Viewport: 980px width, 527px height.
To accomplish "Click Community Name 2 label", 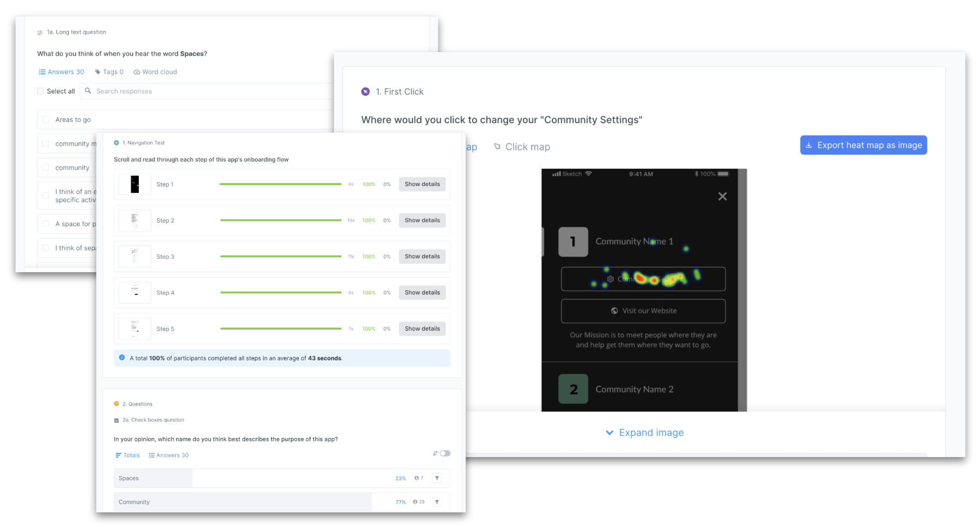I will pyautogui.click(x=634, y=389).
